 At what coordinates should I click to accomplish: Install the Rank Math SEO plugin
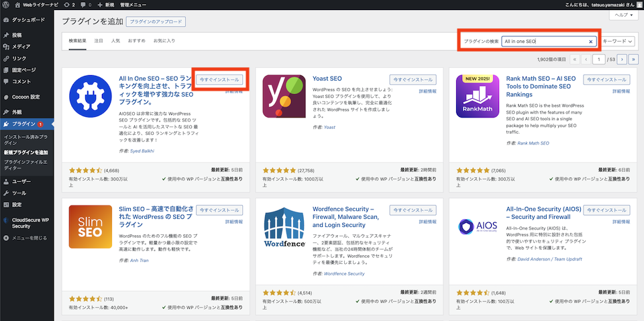606,80
